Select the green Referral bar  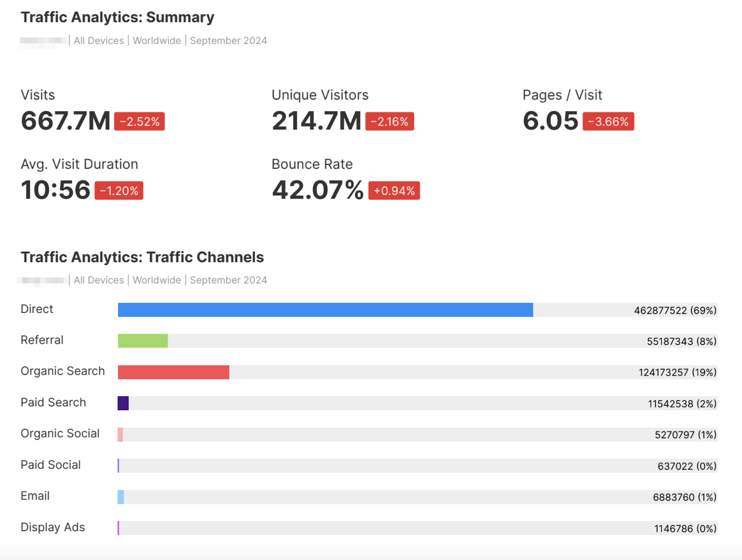pos(143,341)
